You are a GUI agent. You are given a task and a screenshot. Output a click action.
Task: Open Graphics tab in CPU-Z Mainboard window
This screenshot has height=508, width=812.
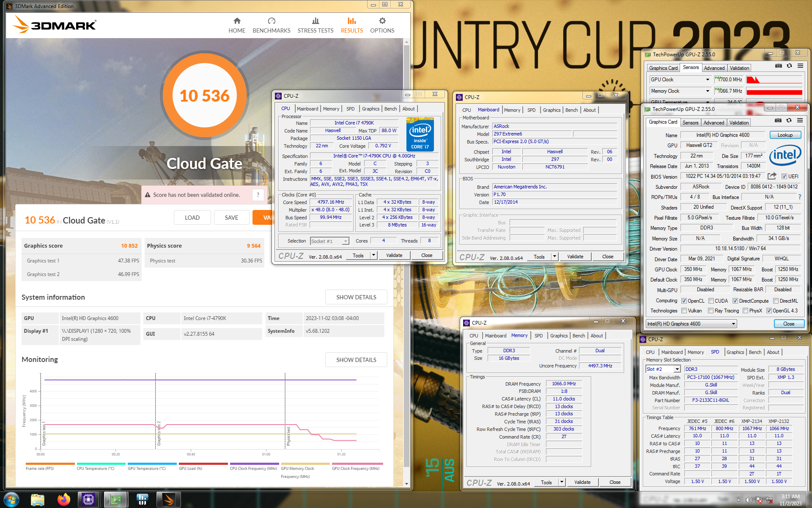[x=551, y=110]
